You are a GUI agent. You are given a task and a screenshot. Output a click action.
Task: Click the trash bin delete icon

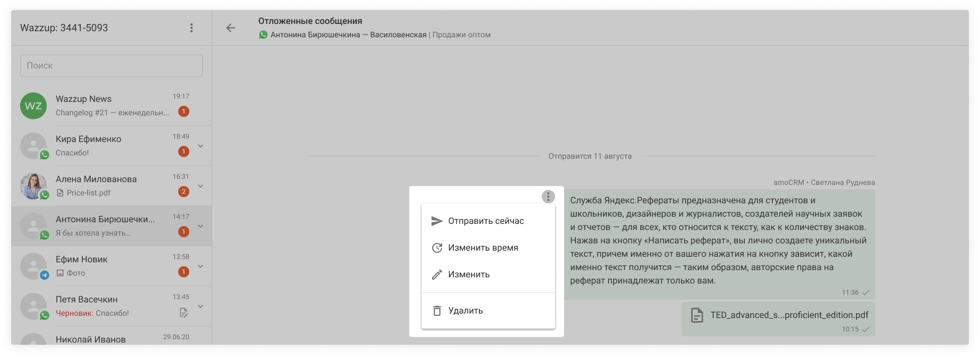coord(437,311)
